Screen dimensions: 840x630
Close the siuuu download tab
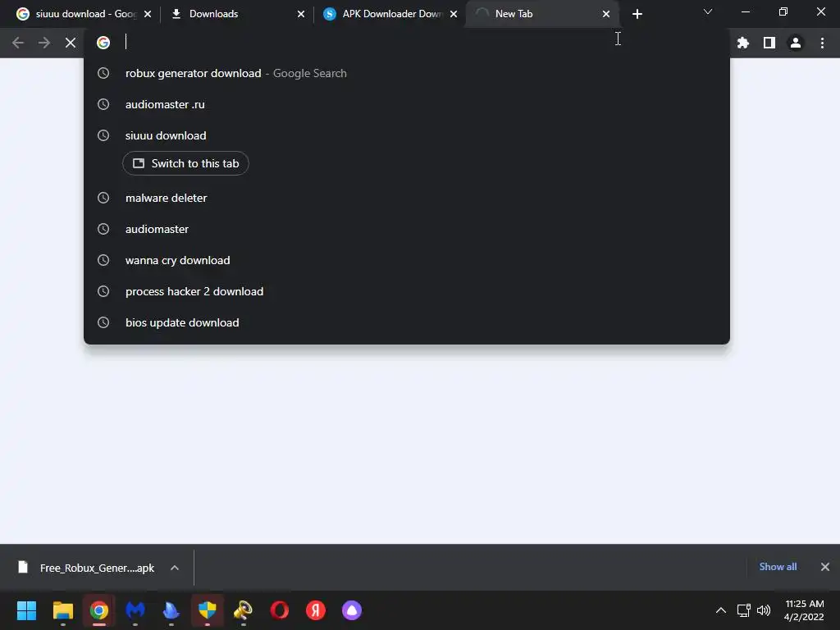pyautogui.click(x=148, y=14)
